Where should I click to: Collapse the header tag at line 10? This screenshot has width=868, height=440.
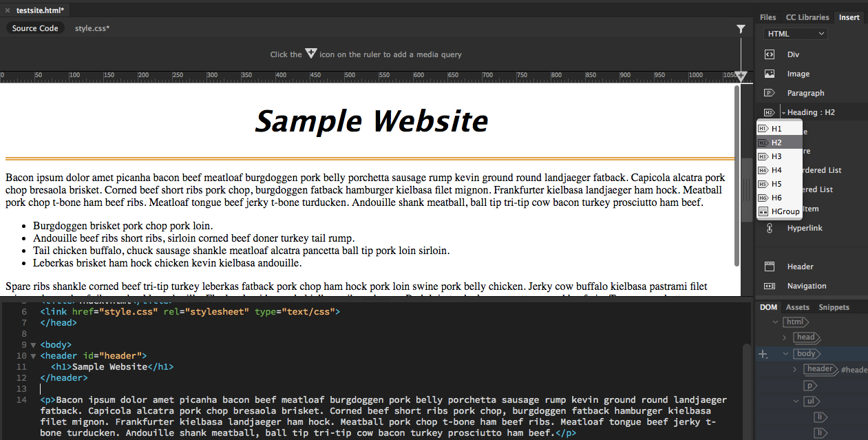(33, 356)
